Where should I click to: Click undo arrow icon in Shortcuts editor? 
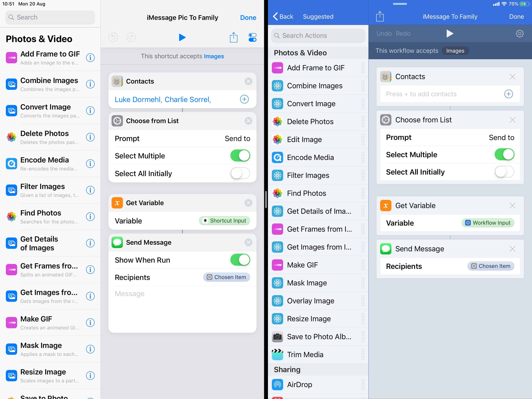point(113,37)
